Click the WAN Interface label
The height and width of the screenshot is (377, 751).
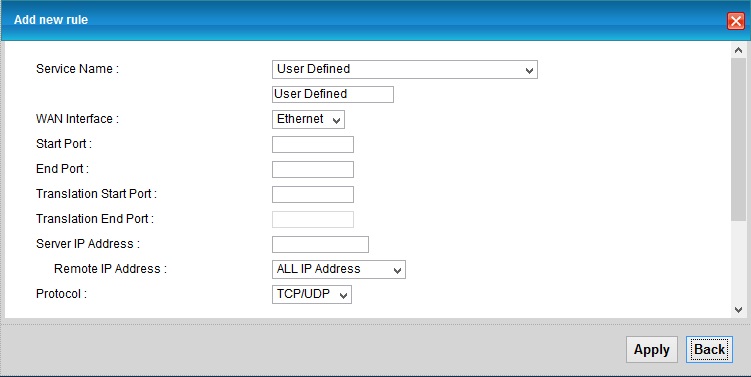[77, 119]
